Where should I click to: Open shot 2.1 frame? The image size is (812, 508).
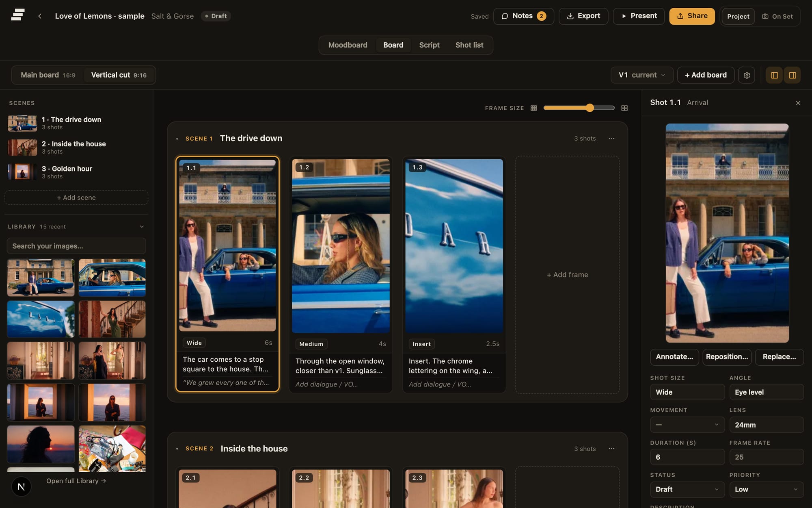[227, 488]
